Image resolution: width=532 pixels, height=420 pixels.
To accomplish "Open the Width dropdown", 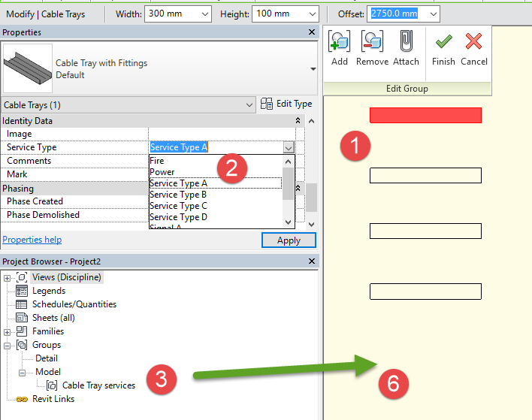I will (205, 14).
